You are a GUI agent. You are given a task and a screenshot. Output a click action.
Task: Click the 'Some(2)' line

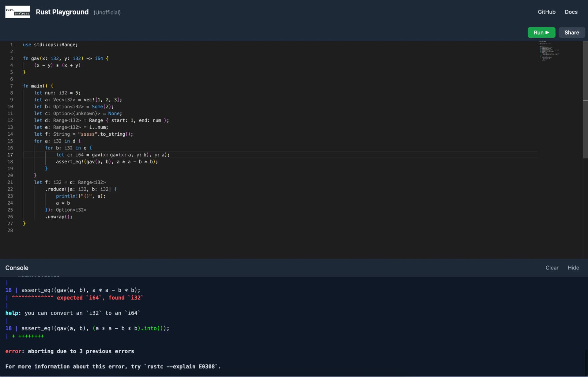[x=74, y=107]
